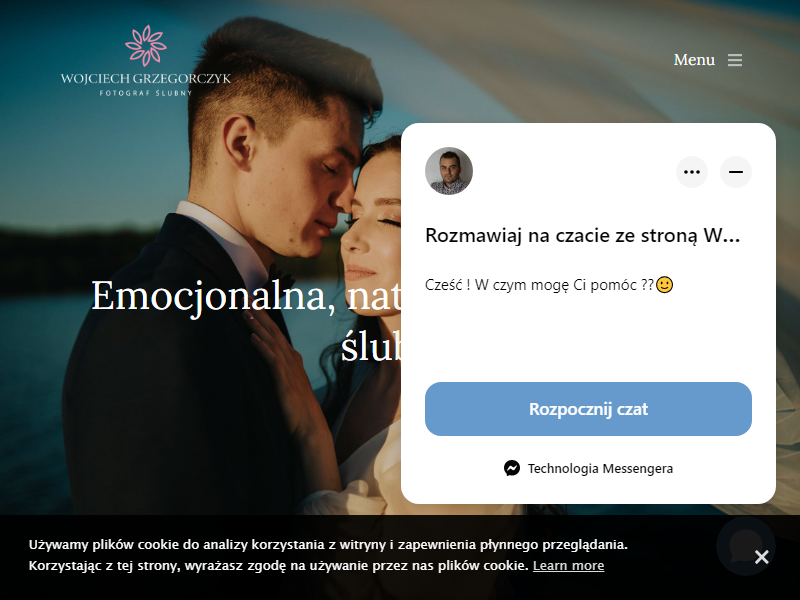Viewport: 800px width, 600px height.
Task: Toggle the chat bubble launcher icon
Action: 745,546
